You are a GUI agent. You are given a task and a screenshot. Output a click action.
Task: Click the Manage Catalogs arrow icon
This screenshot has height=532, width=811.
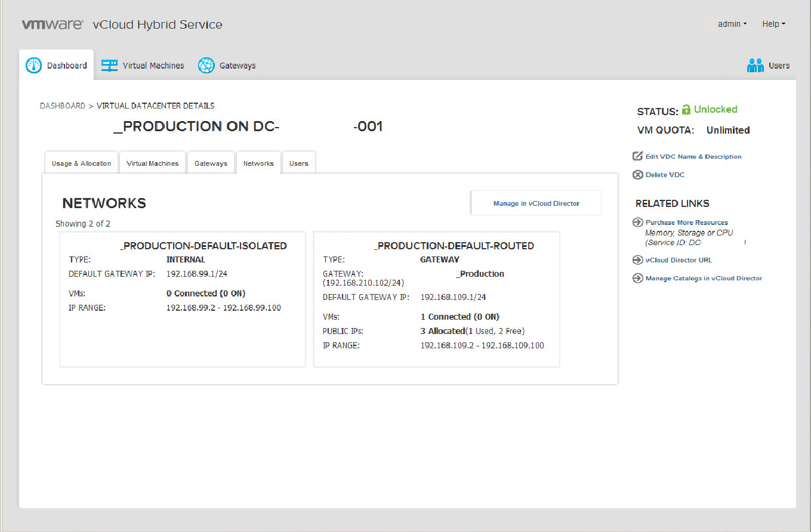click(637, 278)
